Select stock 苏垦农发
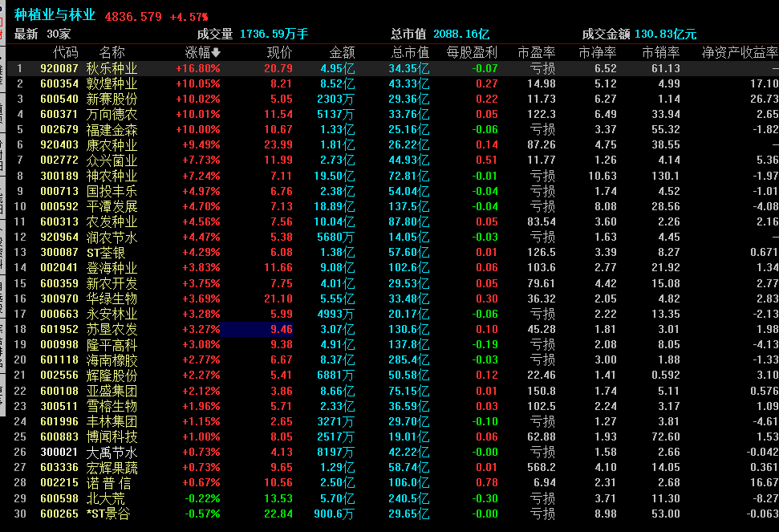This screenshot has width=779, height=532. click(112, 329)
